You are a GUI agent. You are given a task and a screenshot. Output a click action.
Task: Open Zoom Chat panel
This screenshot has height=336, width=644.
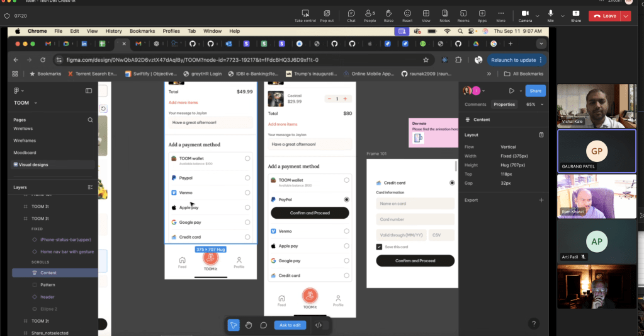coord(351,16)
